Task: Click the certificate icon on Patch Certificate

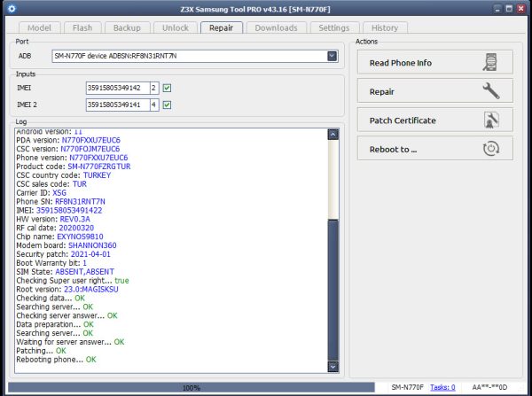Action: pos(491,120)
